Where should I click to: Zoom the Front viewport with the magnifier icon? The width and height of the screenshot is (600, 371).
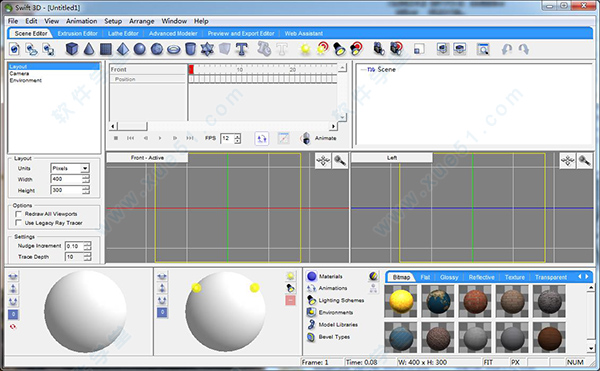coord(340,161)
